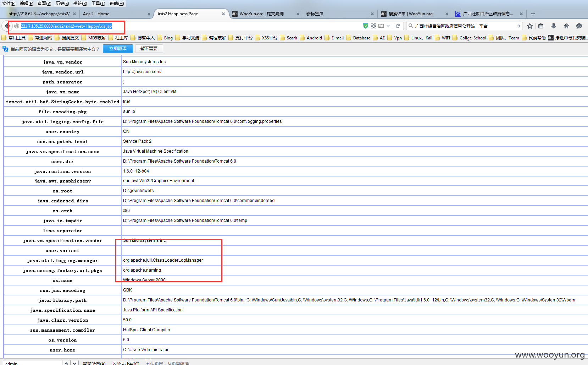Click the search magnifier icon
Viewport: 588px width, 365px height.
[411, 26]
